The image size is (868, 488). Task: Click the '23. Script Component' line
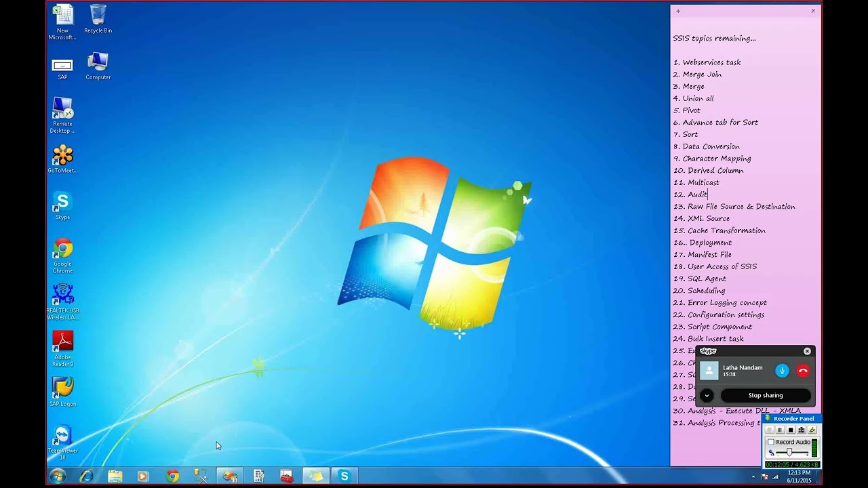pyautogui.click(x=712, y=327)
